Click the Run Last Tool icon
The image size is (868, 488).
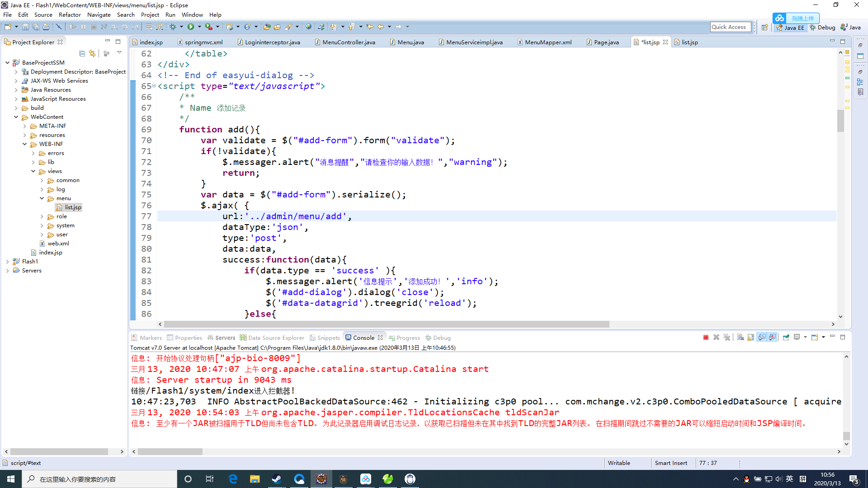(208, 27)
